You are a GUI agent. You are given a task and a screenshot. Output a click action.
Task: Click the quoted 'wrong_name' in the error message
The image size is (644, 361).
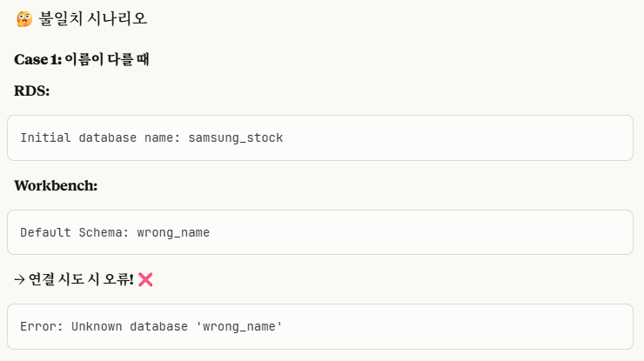click(239, 326)
